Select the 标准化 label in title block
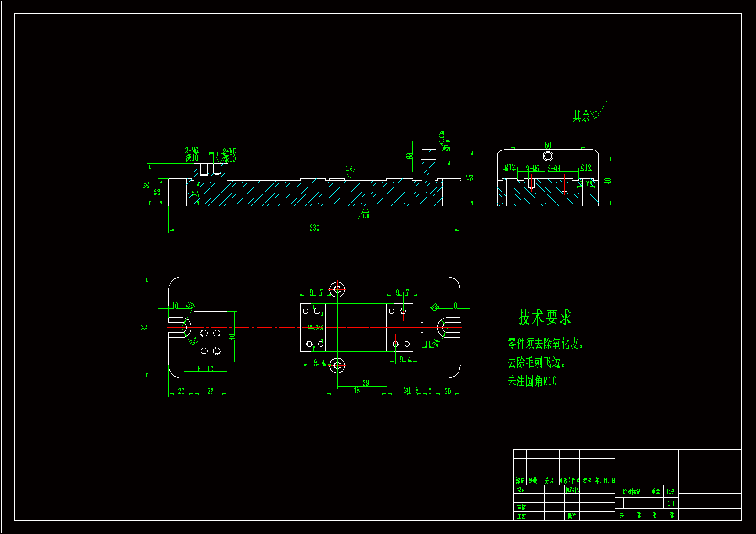756x534 pixels. tap(572, 490)
